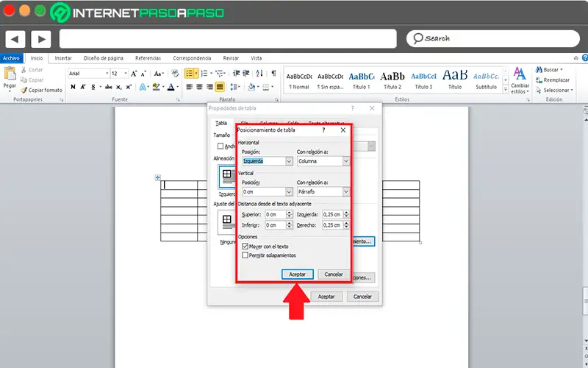Viewport: 588px width, 368px height.
Task: Open the Cambiar estilos icon
Action: pos(520,74)
